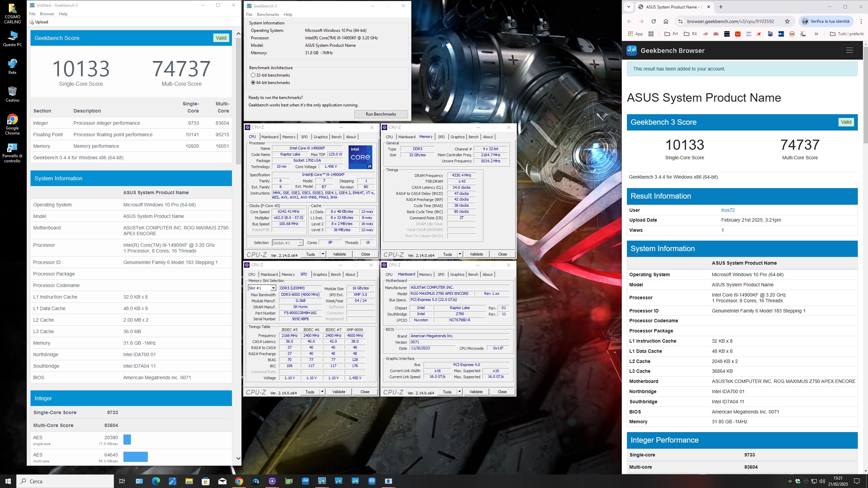Open Tools dropdown arrow in CPU tab CPU-Z window
The width and height of the screenshot is (868, 488).
click(x=323, y=254)
